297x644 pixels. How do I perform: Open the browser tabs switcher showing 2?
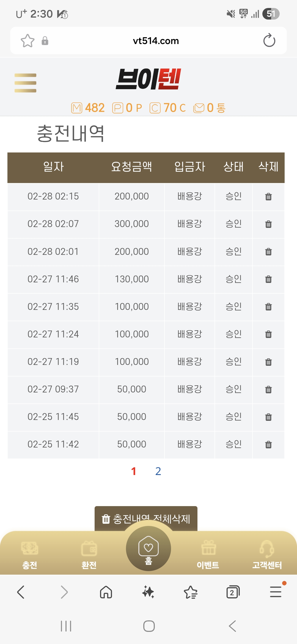(233, 592)
